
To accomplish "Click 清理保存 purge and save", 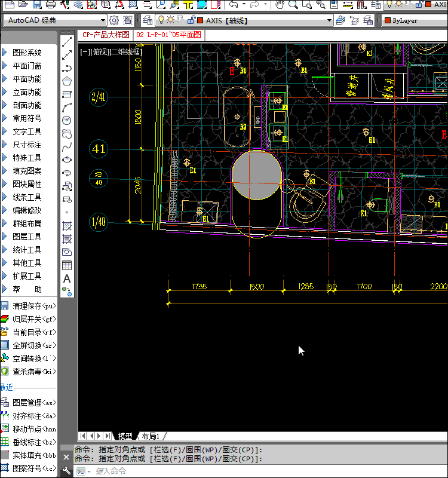I will click(34, 306).
